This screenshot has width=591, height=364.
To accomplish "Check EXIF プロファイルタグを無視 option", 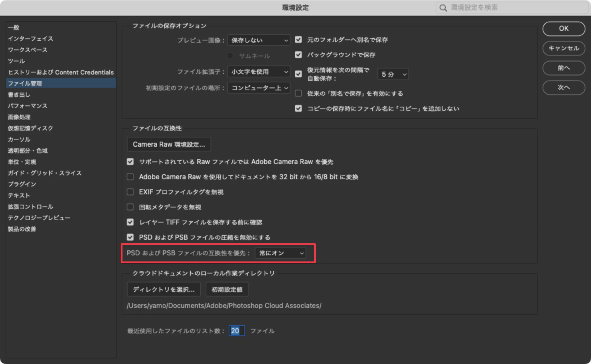I will point(130,192).
